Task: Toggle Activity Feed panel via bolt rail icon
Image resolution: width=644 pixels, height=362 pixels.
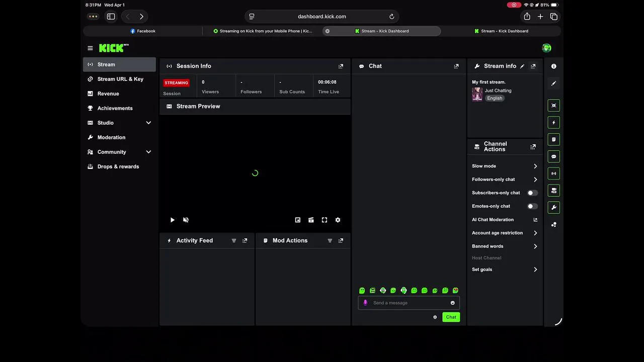Action: coord(554,123)
